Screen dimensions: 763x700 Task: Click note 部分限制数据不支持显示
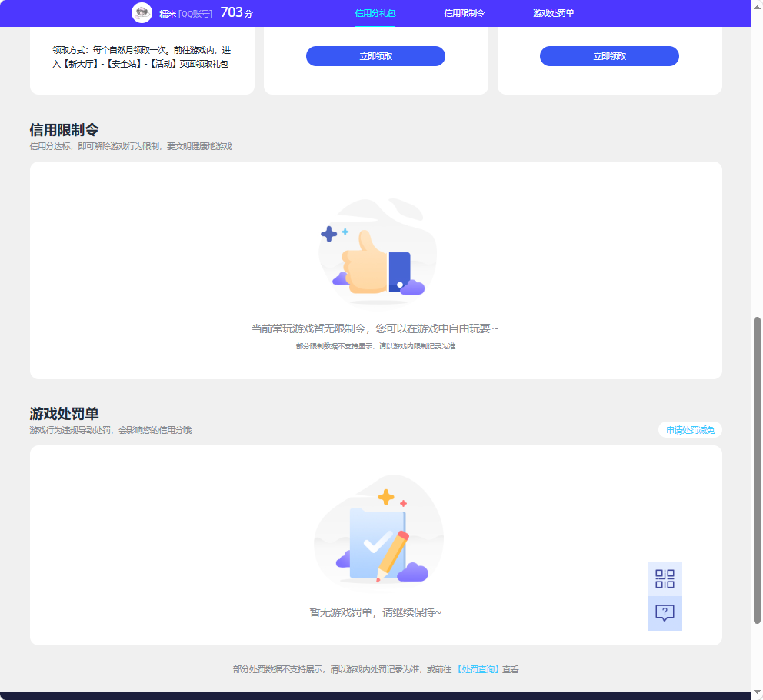pos(375,346)
